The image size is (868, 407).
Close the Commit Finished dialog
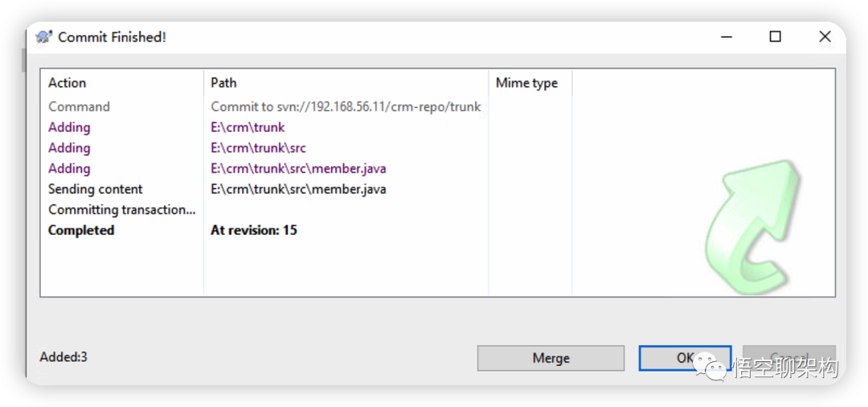[x=825, y=37]
